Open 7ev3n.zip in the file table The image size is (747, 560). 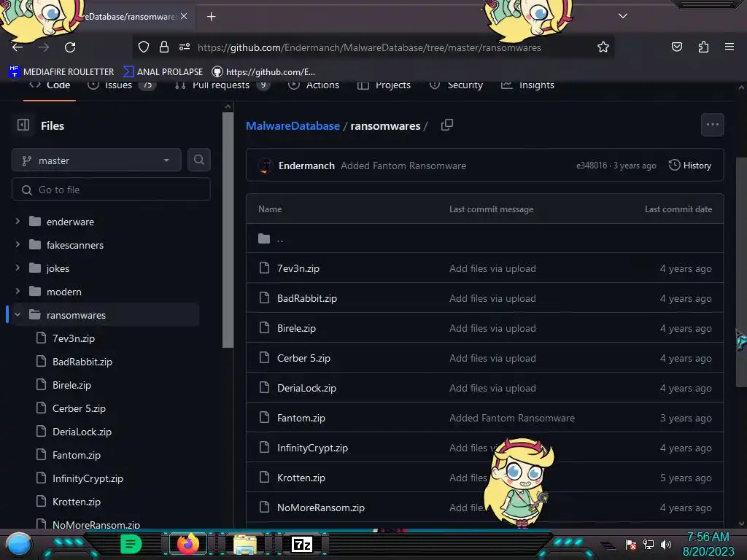[298, 268]
